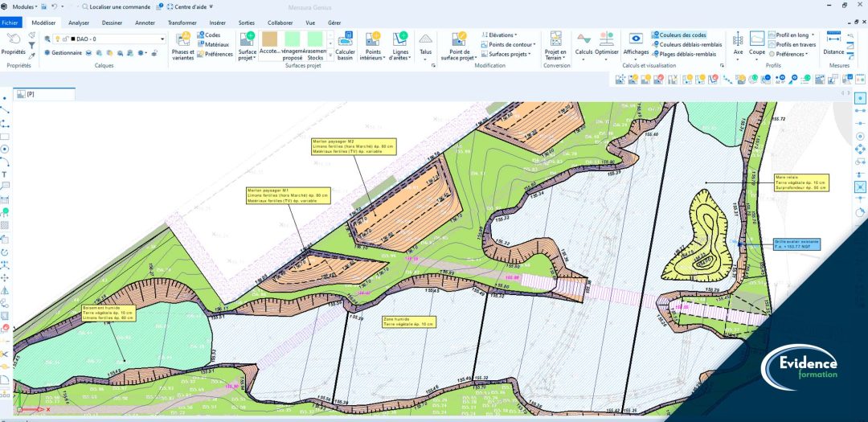The width and height of the screenshot is (868, 422).
Task: Click the Gestionnaire layers button
Action: (63, 53)
